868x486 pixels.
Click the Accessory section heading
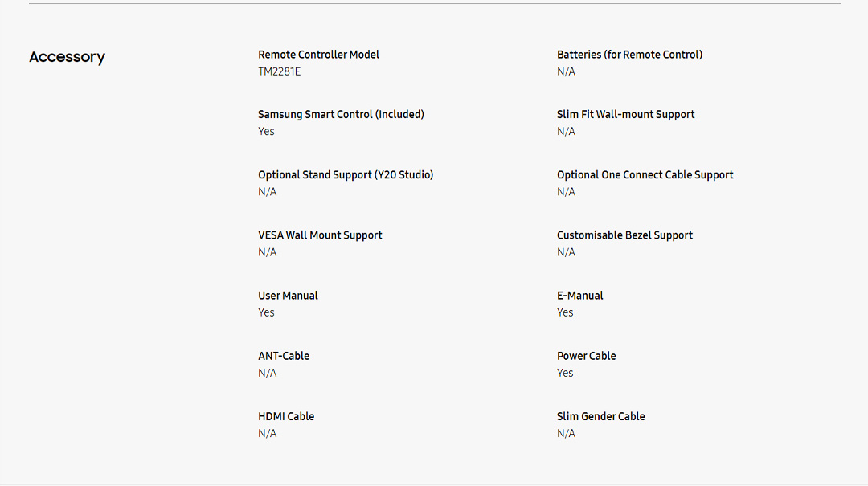67,57
